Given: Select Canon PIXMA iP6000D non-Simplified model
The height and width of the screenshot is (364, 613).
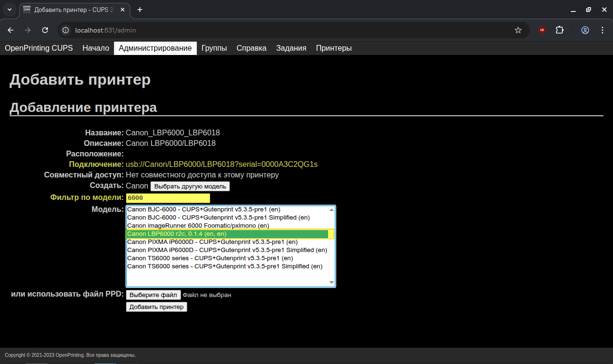Looking at the screenshot, I should 227,242.
